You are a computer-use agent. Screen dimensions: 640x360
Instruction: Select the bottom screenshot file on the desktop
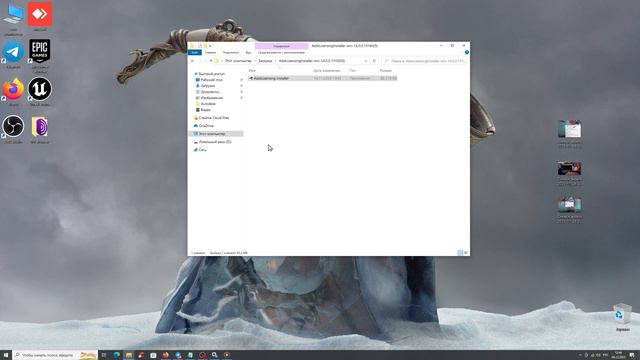570,209
